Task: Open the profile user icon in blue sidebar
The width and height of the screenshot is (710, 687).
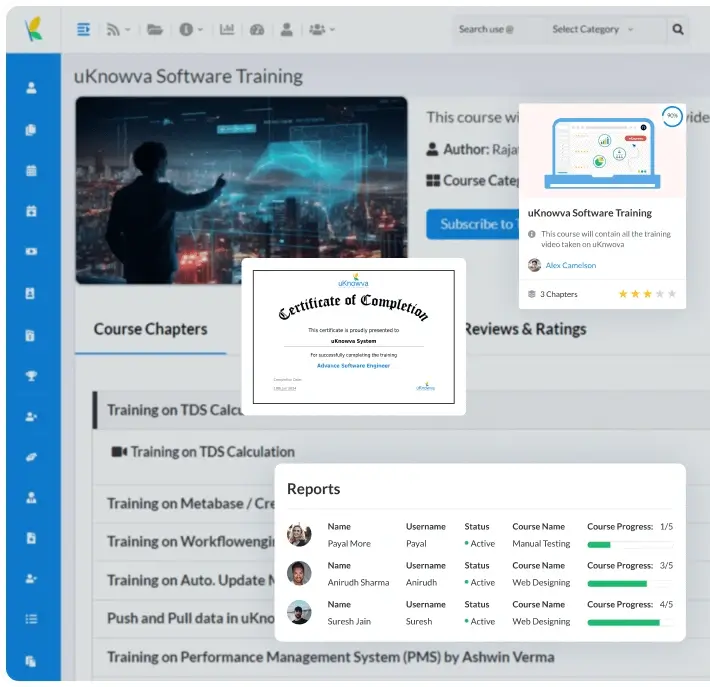Action: coord(31,88)
